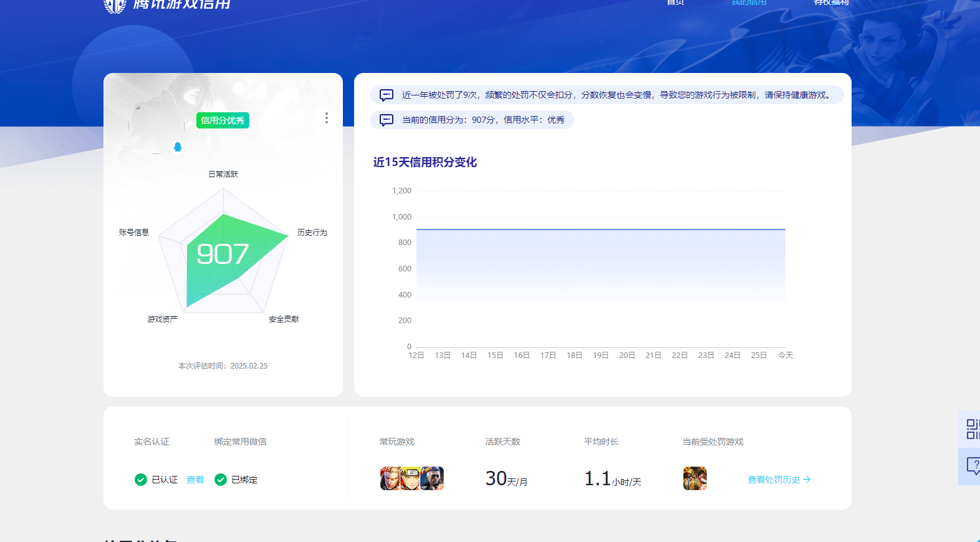Click the 当前的信用分为：907分 notice text
Screen dimensions: 980x542
483,120
